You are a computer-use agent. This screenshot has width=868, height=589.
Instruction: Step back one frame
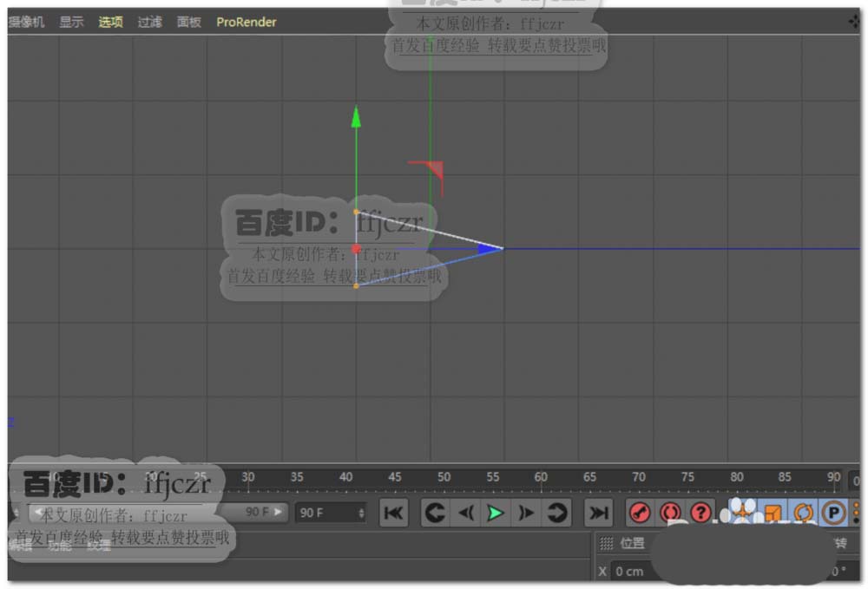tap(466, 513)
